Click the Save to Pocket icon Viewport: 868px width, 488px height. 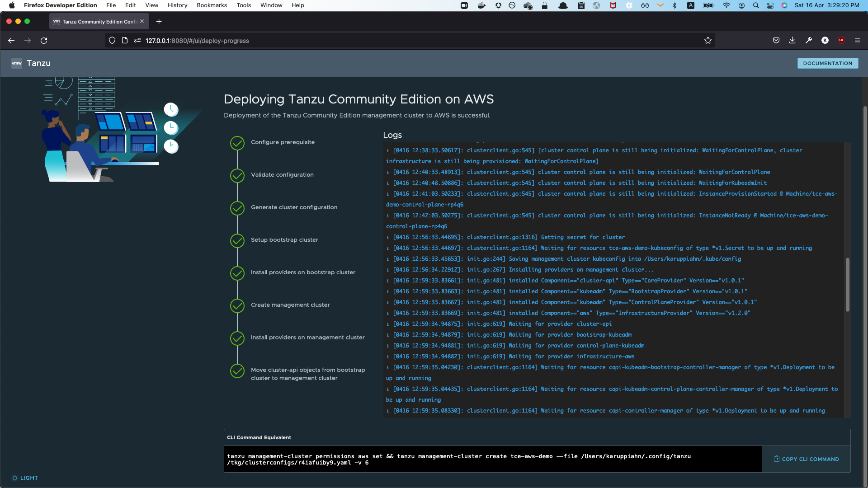coord(776,41)
